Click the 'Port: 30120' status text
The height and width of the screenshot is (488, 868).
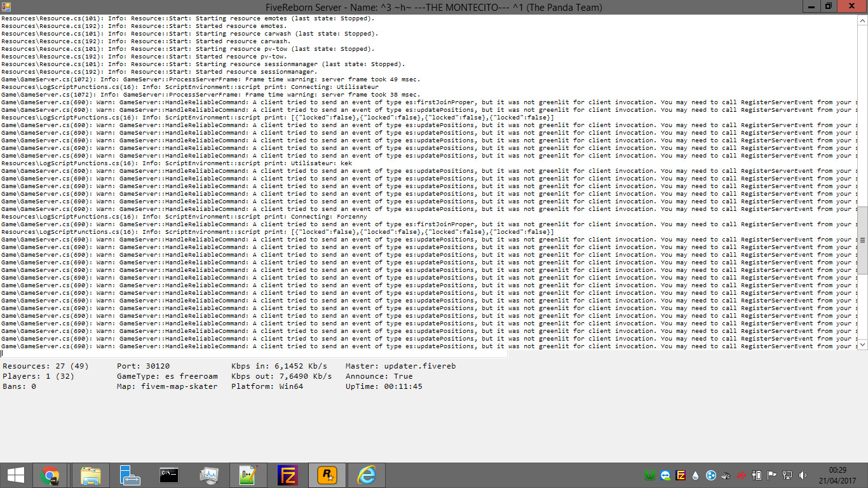point(143,366)
